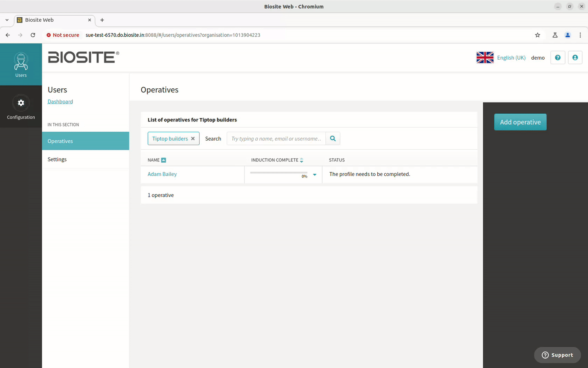The image size is (588, 368).
Task: Bookmark this page with star icon
Action: click(537, 35)
